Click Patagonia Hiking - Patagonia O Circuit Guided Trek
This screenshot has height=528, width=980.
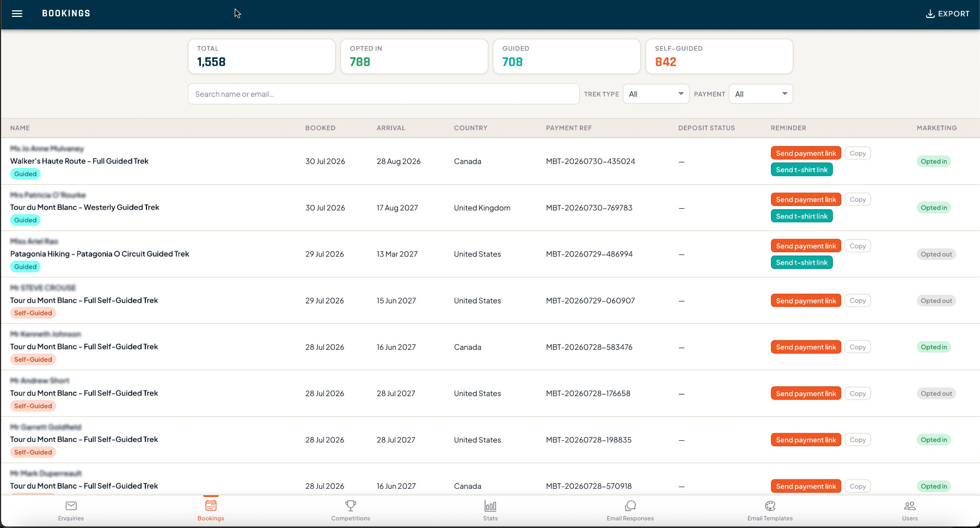100,254
